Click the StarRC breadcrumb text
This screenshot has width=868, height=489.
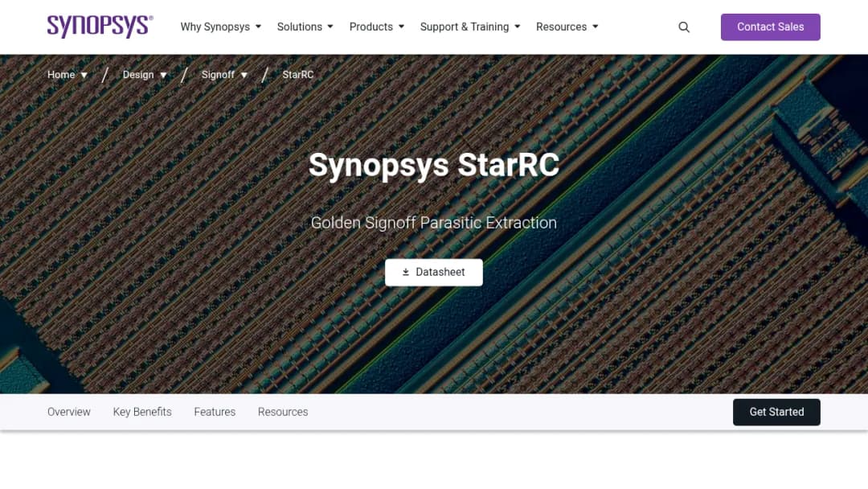coord(298,75)
